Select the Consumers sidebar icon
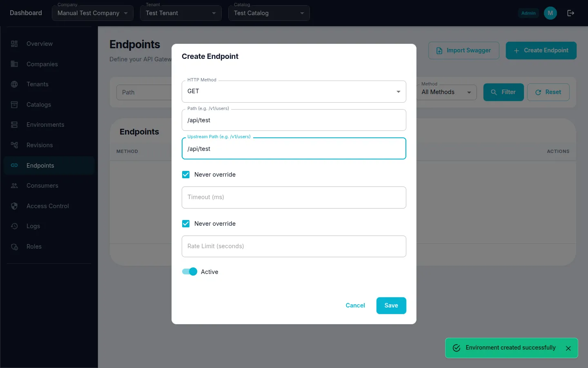 click(14, 186)
